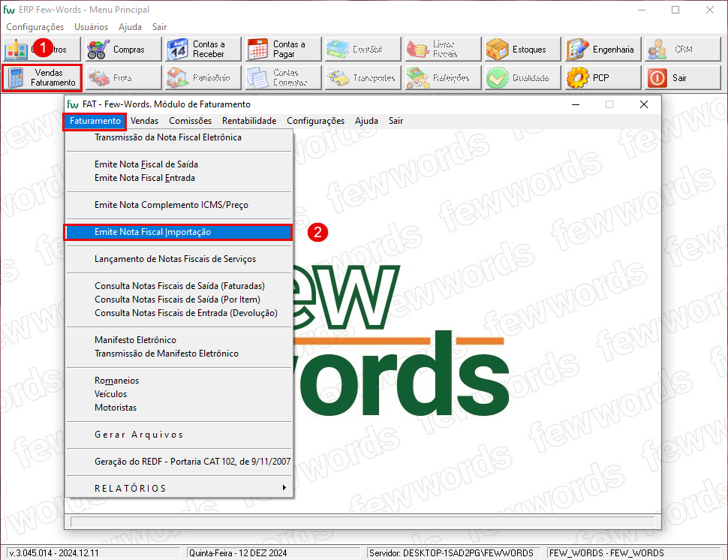Click the disabled Contábil module button
This screenshot has height=560, width=728.
[363, 50]
